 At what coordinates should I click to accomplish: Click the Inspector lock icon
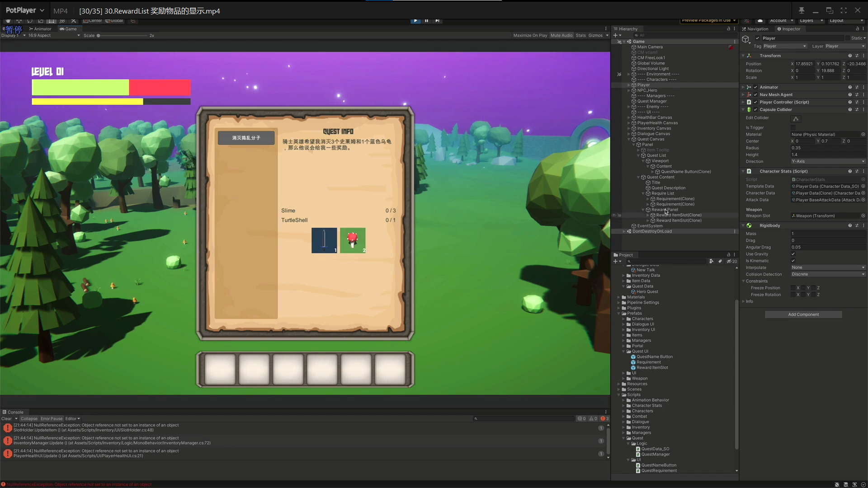(857, 29)
